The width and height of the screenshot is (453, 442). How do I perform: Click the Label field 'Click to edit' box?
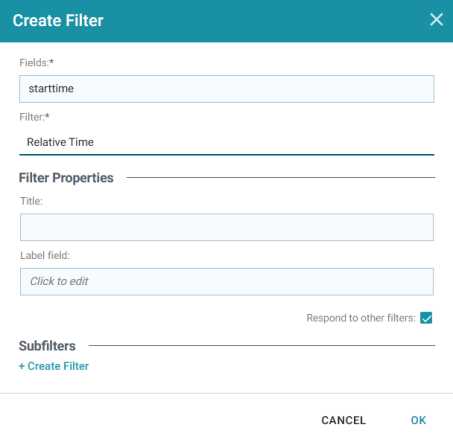pos(227,282)
